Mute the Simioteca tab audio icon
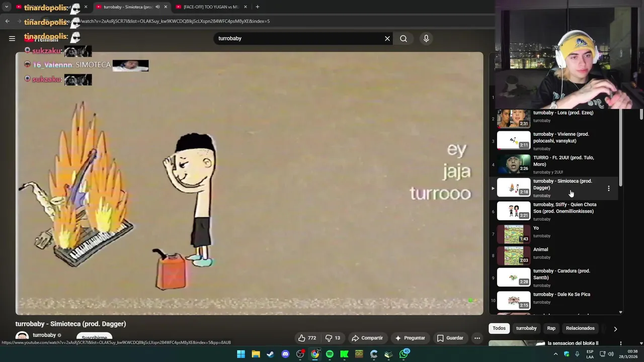644x362 pixels. 157,7
